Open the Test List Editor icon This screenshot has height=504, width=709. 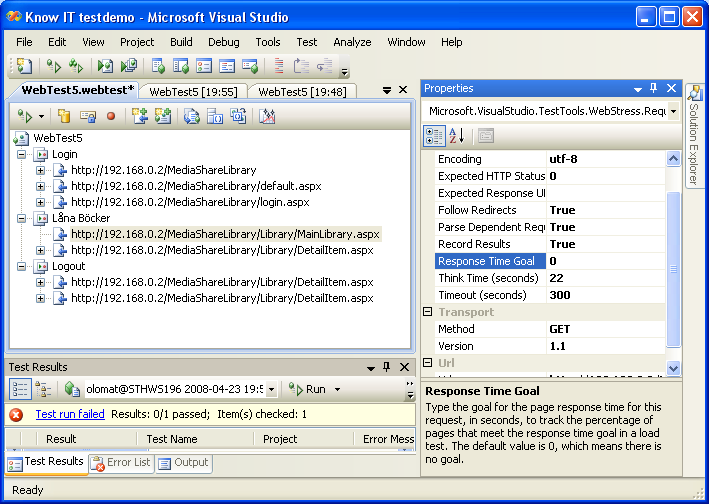181,66
